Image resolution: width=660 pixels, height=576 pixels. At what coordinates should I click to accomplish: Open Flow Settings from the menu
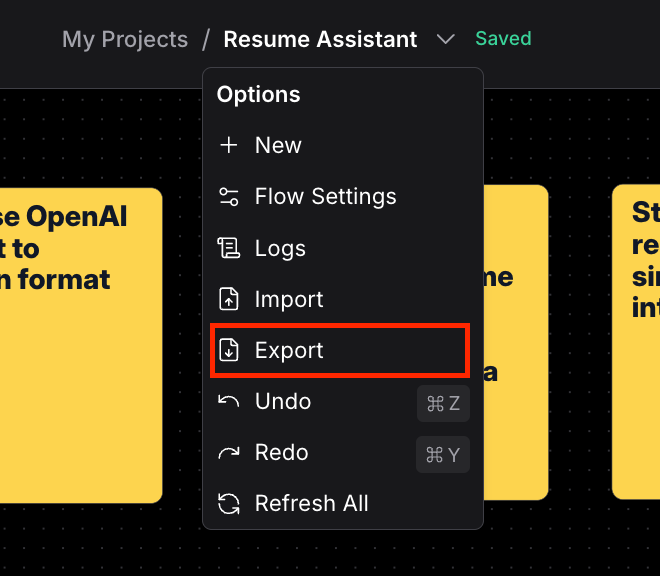coord(325,197)
